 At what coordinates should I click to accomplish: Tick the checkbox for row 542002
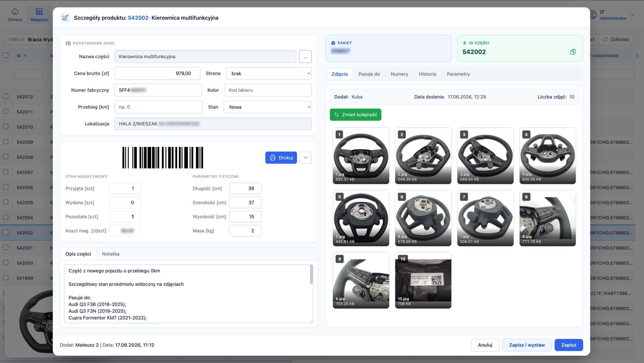(6, 232)
